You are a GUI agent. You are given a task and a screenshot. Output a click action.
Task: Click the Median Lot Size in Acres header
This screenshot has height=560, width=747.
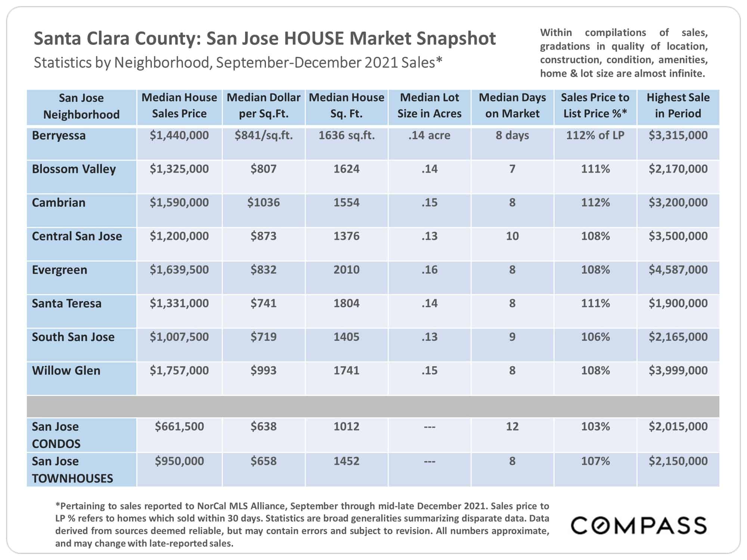coord(430,107)
